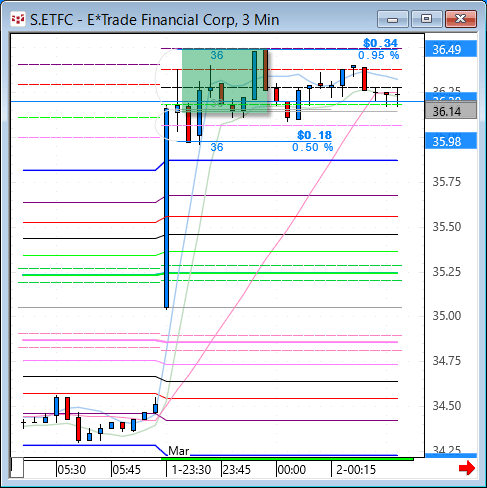487x488 pixels.
Task: Click the 35.50 price axis label
Action: pyautogui.click(x=447, y=227)
